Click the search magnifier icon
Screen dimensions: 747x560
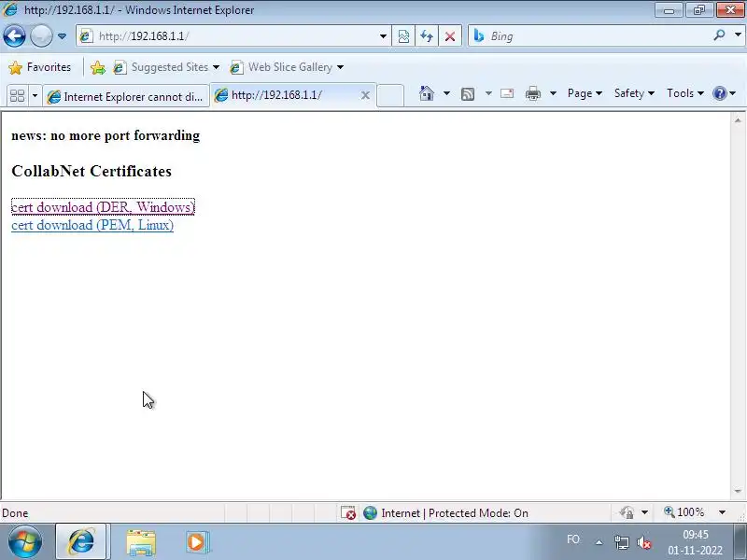[x=719, y=35]
